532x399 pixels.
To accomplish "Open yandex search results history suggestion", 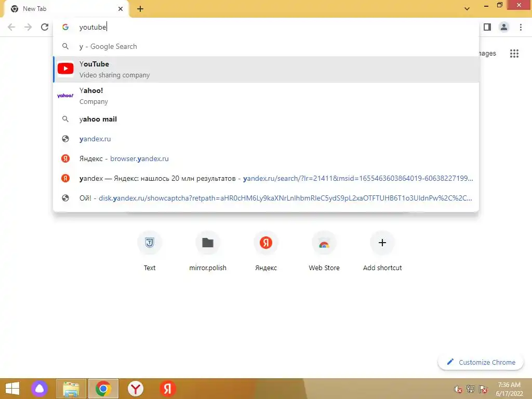I will tap(266, 178).
